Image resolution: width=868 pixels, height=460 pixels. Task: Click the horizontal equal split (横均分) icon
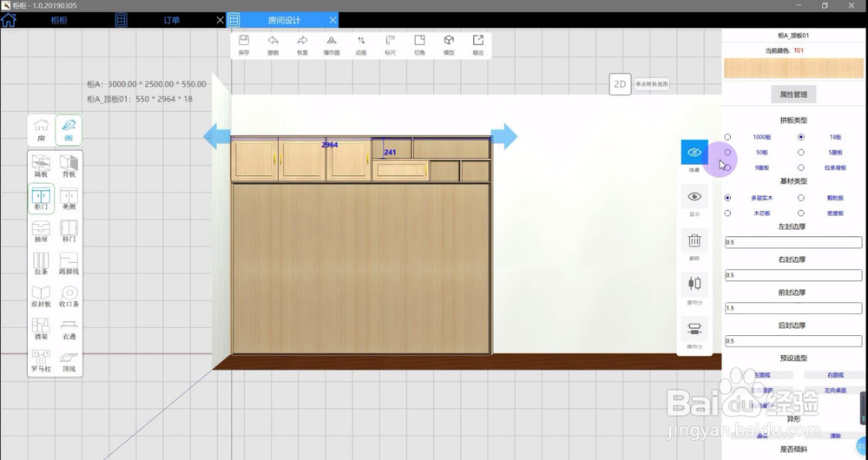point(694,329)
